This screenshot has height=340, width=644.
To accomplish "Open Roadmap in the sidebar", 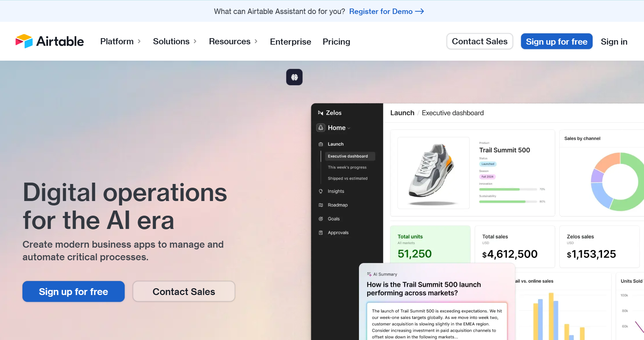I will pos(337,205).
